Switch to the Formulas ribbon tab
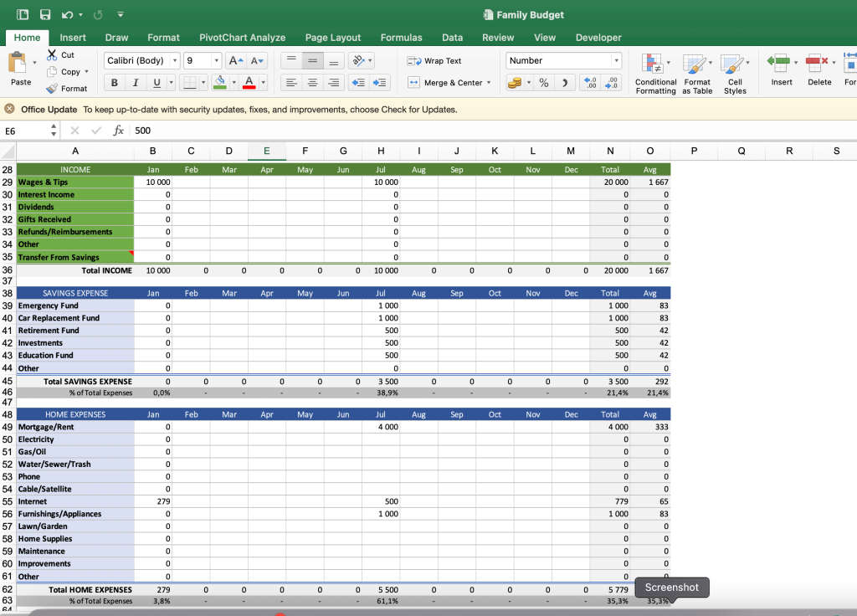857x616 pixels. [401, 37]
